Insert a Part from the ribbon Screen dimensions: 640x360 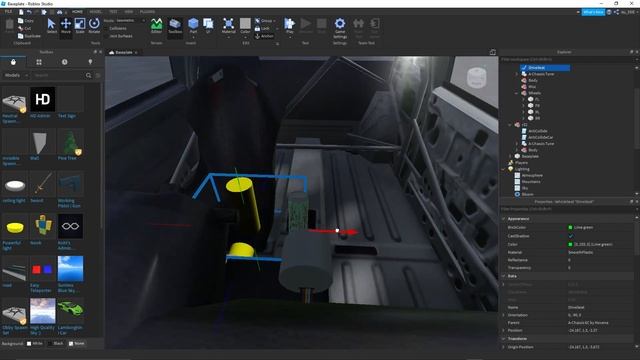tap(193, 24)
